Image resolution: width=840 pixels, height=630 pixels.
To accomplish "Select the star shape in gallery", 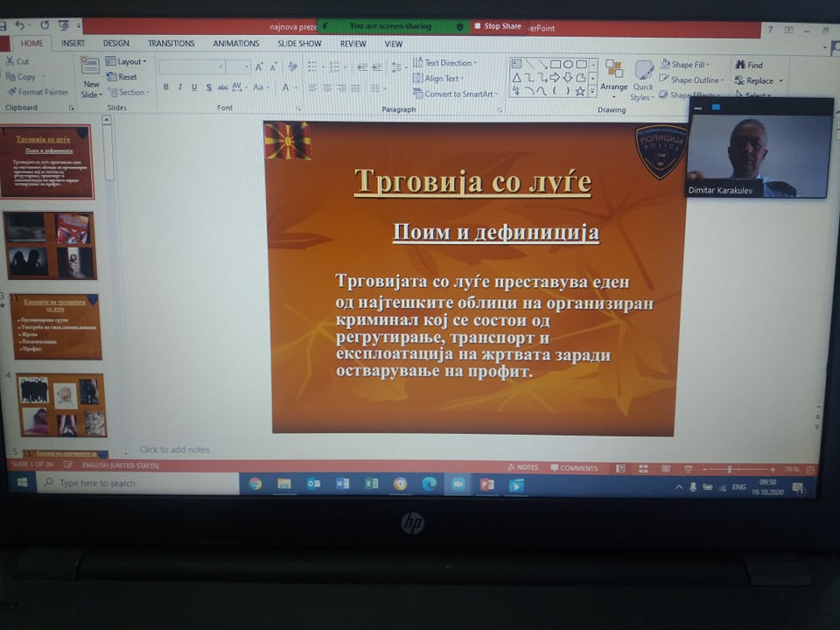I will pos(579,92).
